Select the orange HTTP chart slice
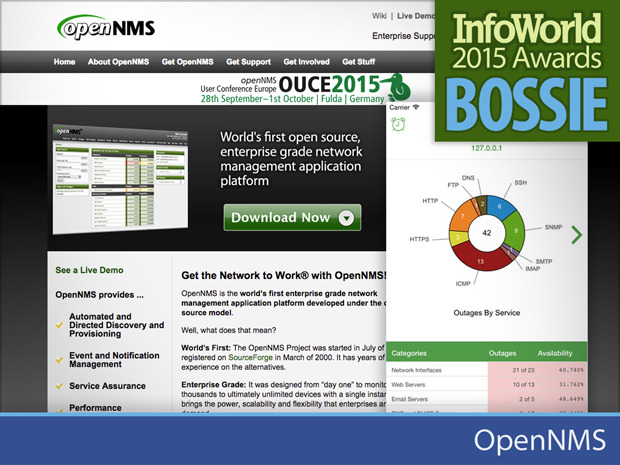 [463, 216]
